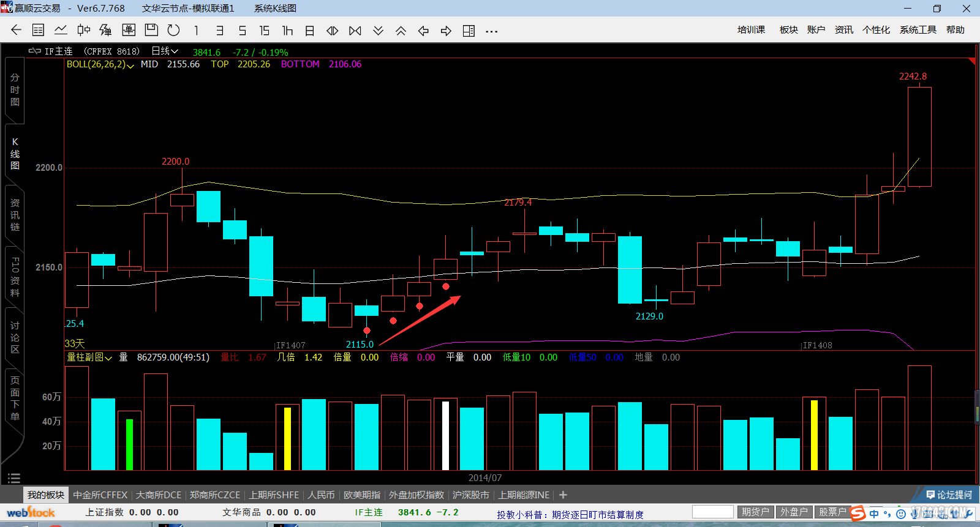Select the 3-minute period button

(219, 31)
